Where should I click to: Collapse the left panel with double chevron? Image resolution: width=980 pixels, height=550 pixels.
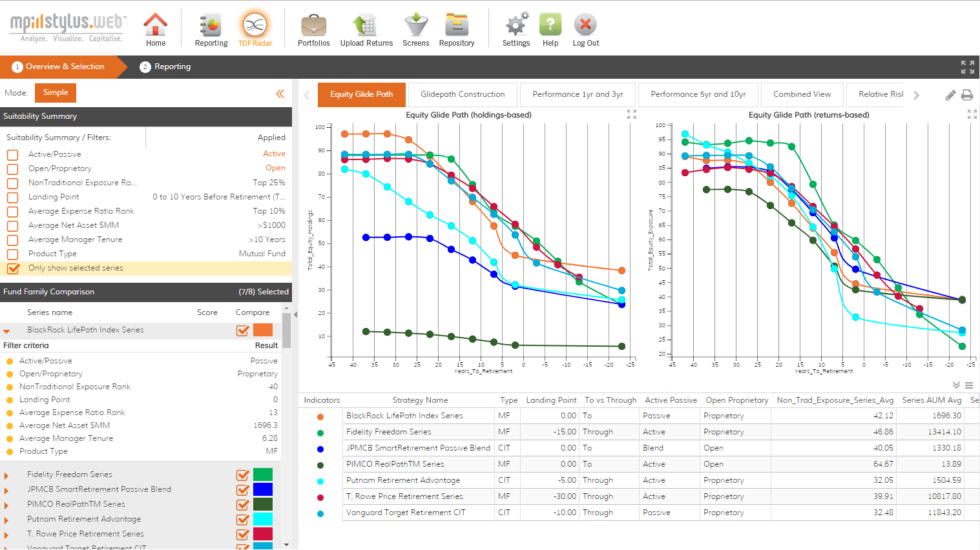point(280,94)
